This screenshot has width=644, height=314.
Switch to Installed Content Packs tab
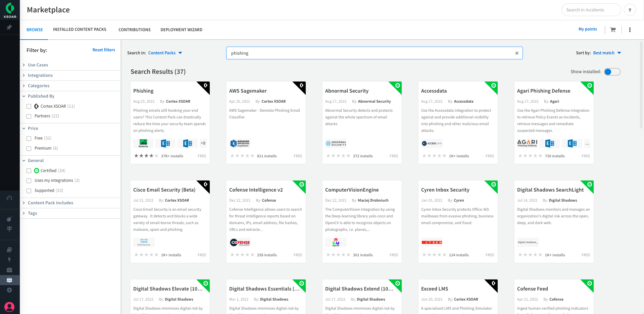click(x=80, y=30)
